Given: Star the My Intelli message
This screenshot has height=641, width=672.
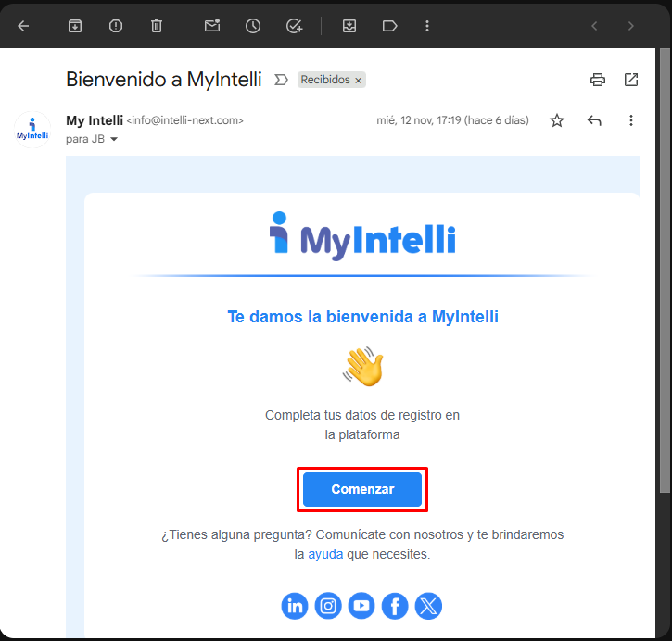Looking at the screenshot, I should (x=557, y=120).
